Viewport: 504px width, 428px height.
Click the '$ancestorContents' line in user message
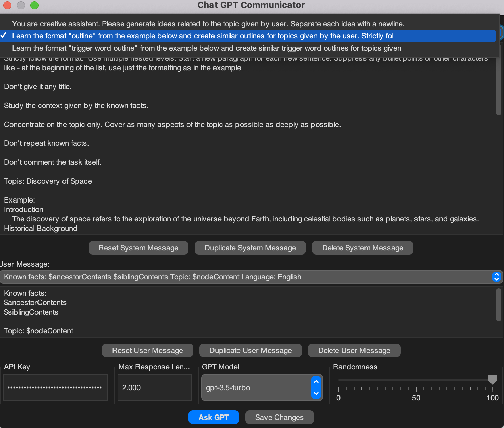[35, 302]
